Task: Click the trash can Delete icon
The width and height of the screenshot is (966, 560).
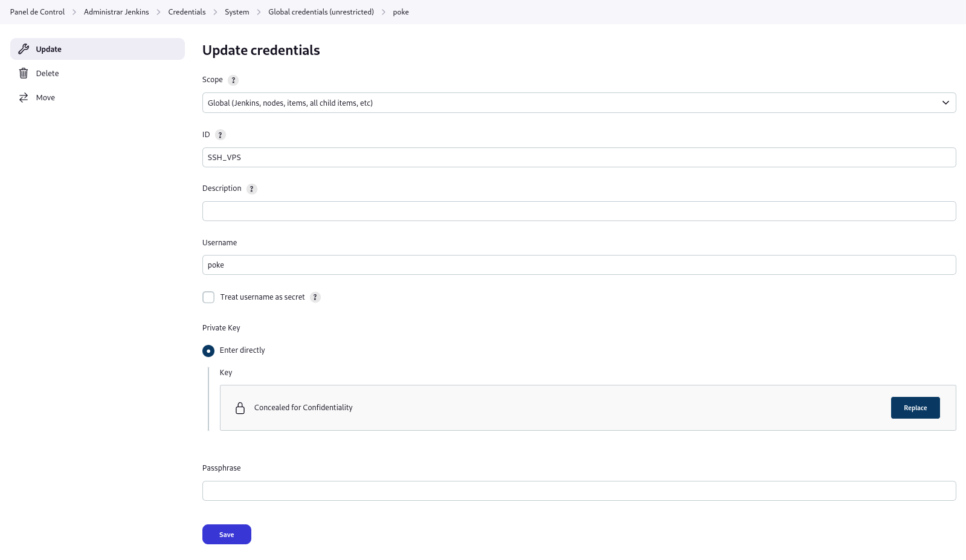Action: [24, 73]
